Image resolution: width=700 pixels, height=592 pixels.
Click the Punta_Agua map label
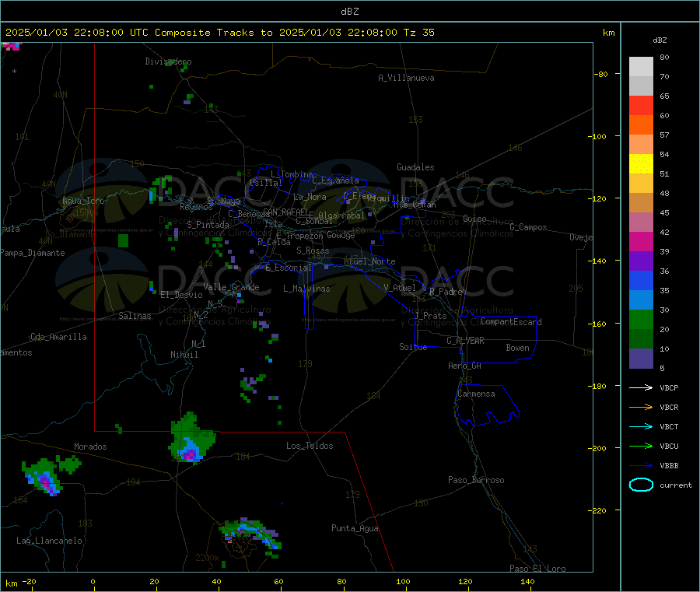(x=355, y=528)
